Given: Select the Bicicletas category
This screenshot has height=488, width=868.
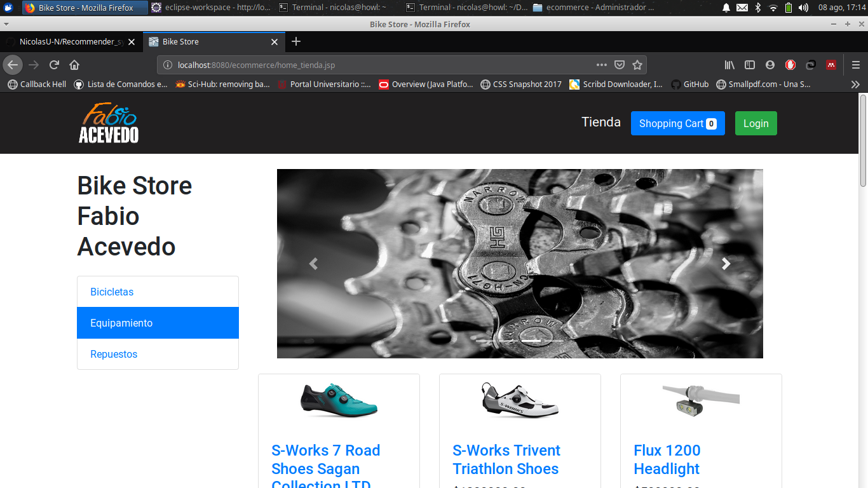Looking at the screenshot, I should point(158,292).
